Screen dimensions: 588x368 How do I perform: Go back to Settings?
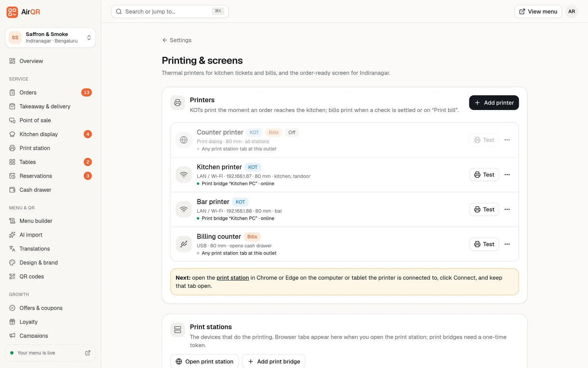point(177,40)
